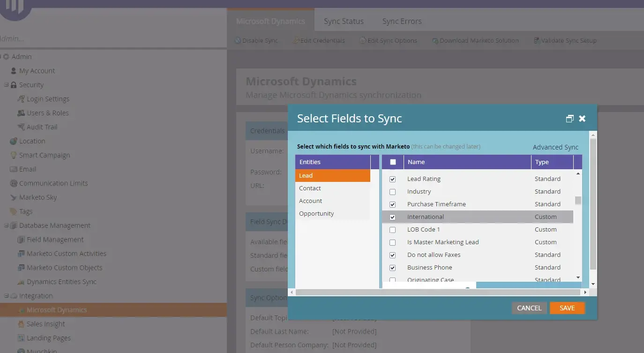The image size is (644, 353).
Task: Click the Database Management icon
Action: [x=14, y=225]
